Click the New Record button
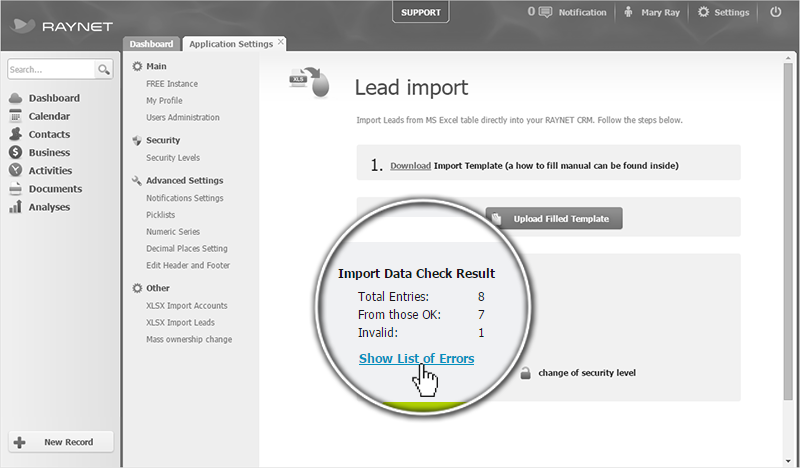Viewport: 800px width, 468px height. (61, 442)
